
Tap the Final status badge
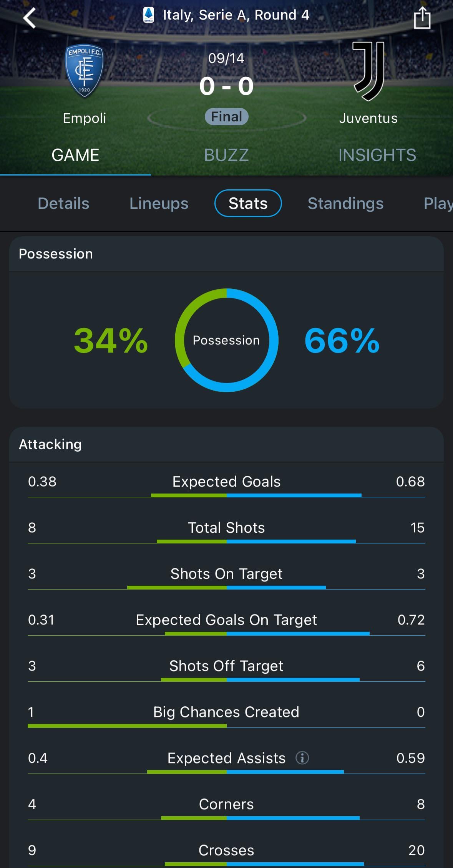[227, 116]
